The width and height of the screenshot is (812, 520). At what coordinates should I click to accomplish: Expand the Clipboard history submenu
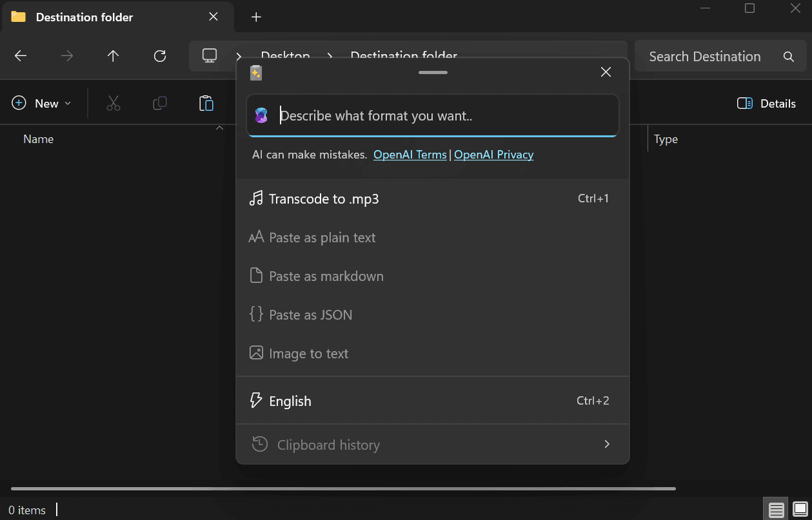click(606, 444)
